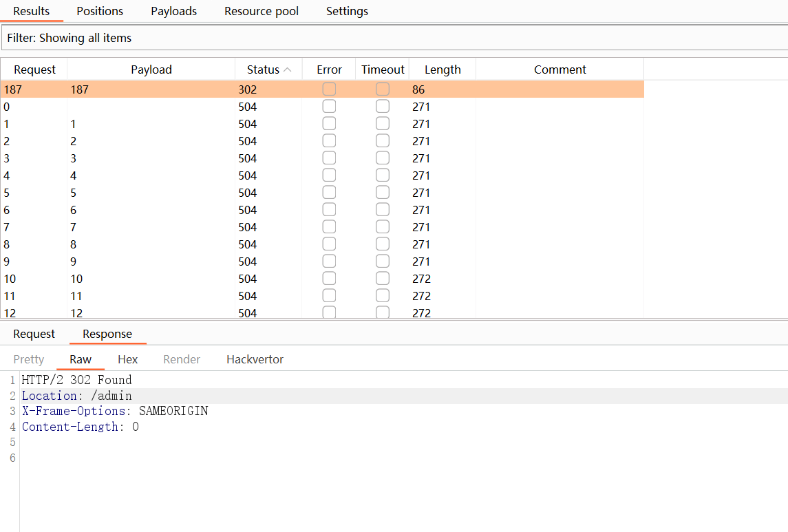The width and height of the screenshot is (788, 532).
Task: Toggle Timeout checkbox for request 8
Action: click(x=383, y=244)
